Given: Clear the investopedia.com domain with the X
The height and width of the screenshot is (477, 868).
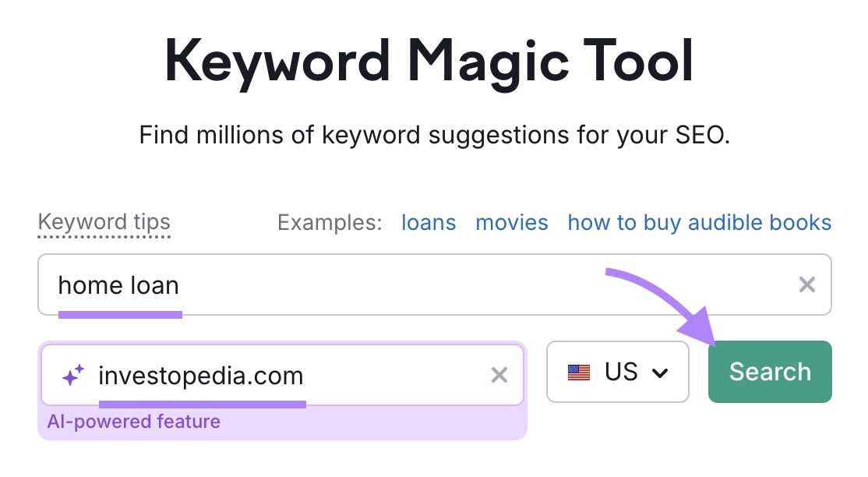Looking at the screenshot, I should click(x=499, y=376).
